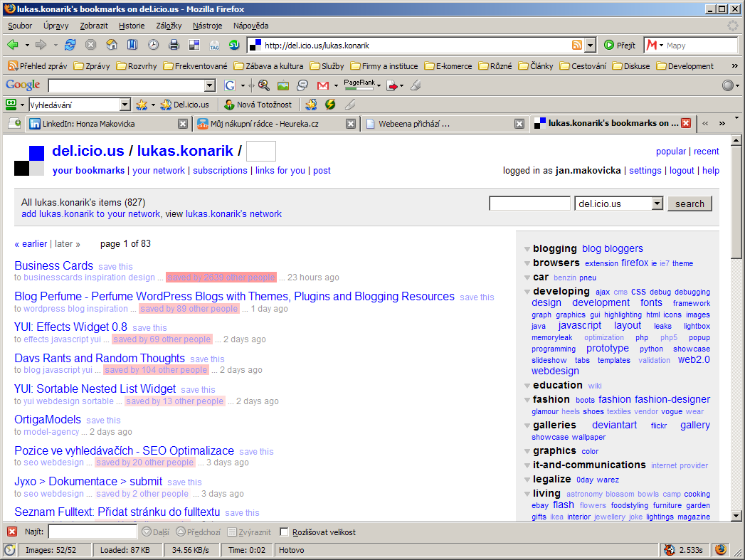
Task: Open the Soubor menu
Action: (20, 26)
